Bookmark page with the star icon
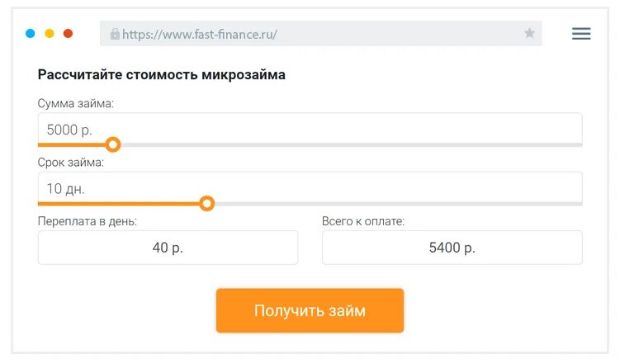This screenshot has height=364, width=620. (x=529, y=34)
